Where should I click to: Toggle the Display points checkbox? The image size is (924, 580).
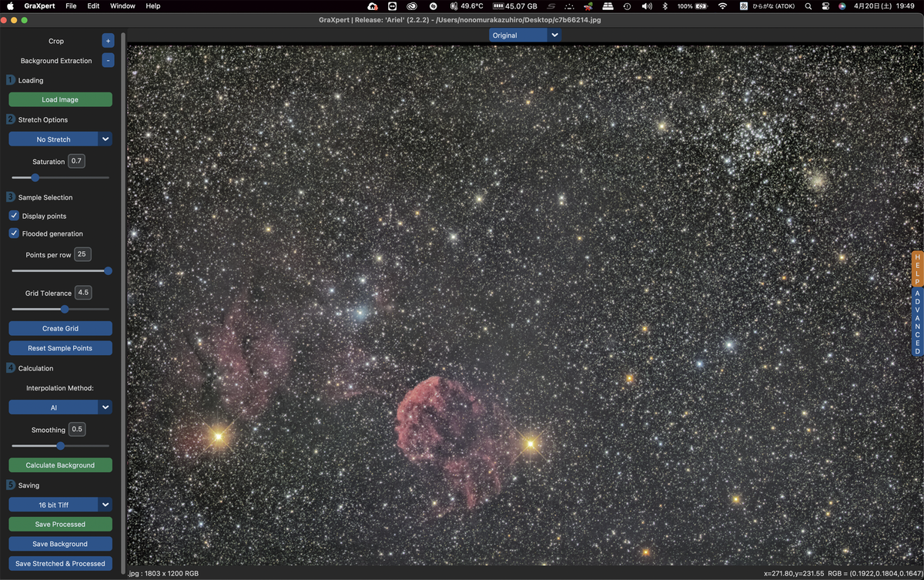tap(14, 216)
